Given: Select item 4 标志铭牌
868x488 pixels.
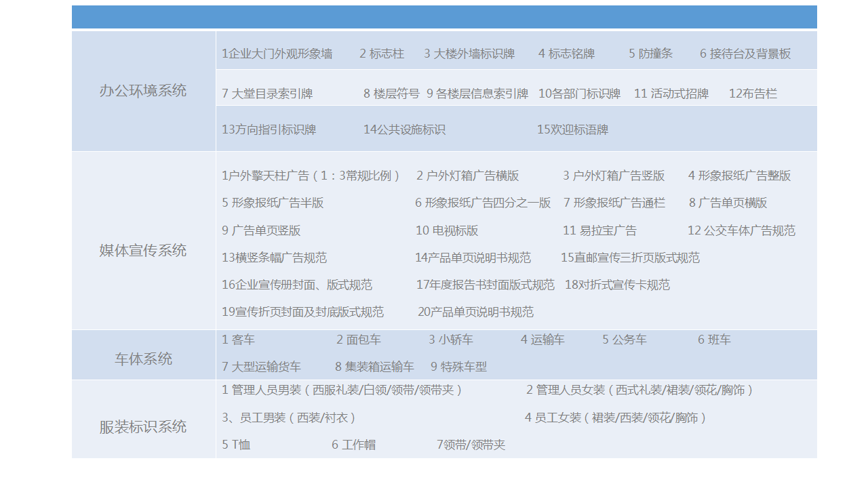Looking at the screenshot, I should [567, 54].
